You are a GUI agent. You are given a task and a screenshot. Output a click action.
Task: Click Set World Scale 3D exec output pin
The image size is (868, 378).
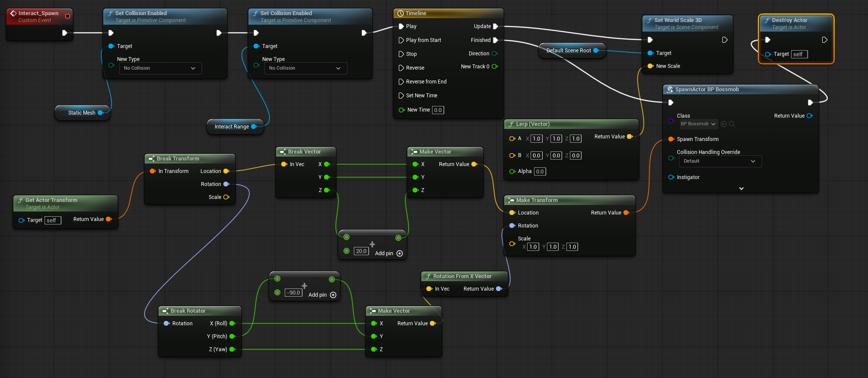coord(725,40)
